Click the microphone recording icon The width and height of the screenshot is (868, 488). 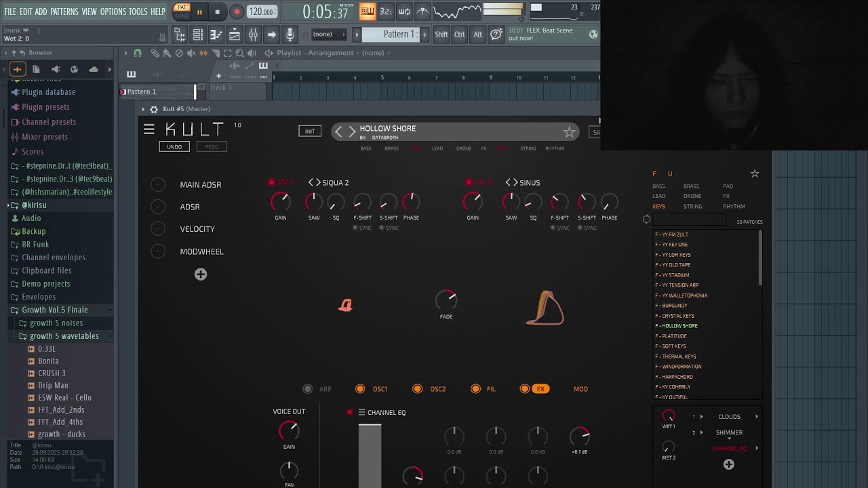(290, 35)
